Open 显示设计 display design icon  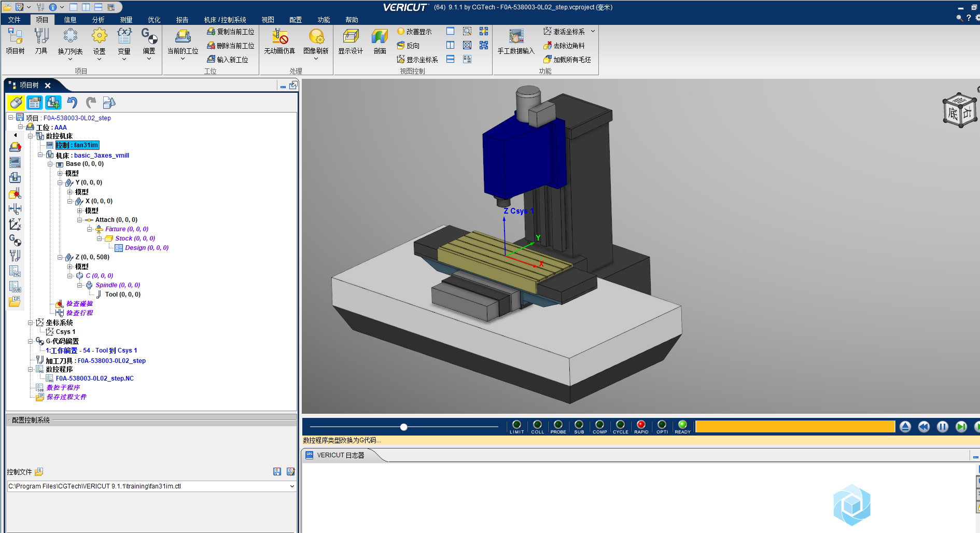[x=351, y=41]
